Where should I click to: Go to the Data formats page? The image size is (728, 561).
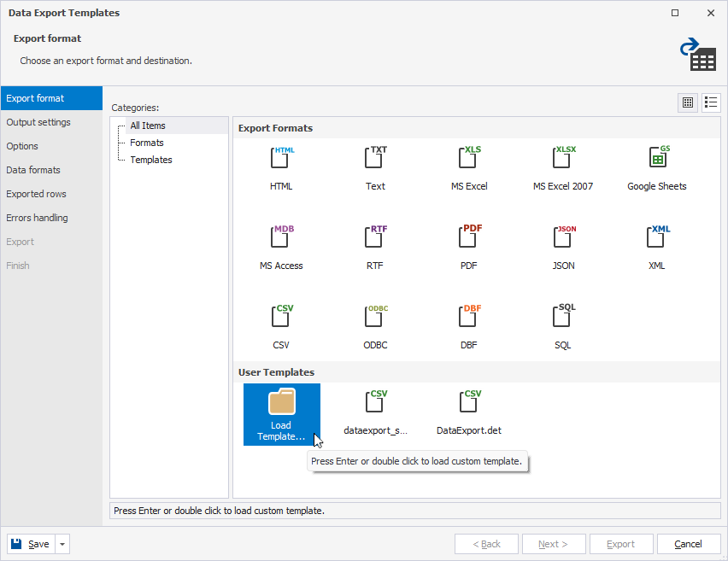click(x=33, y=170)
